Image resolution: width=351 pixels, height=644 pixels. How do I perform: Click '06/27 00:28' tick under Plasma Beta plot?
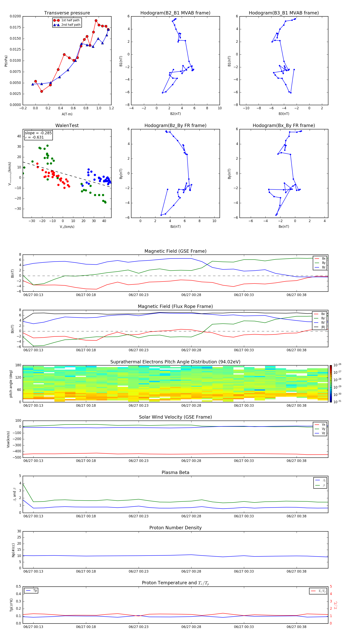click(x=191, y=516)
